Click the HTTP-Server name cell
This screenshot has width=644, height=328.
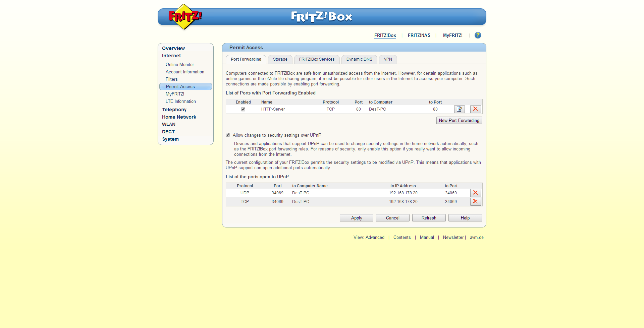273,109
